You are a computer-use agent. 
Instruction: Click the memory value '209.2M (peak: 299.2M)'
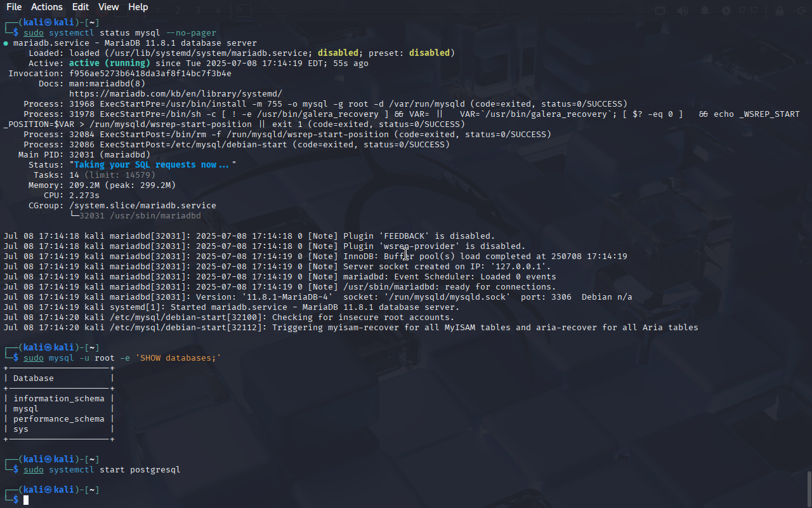[x=122, y=185]
